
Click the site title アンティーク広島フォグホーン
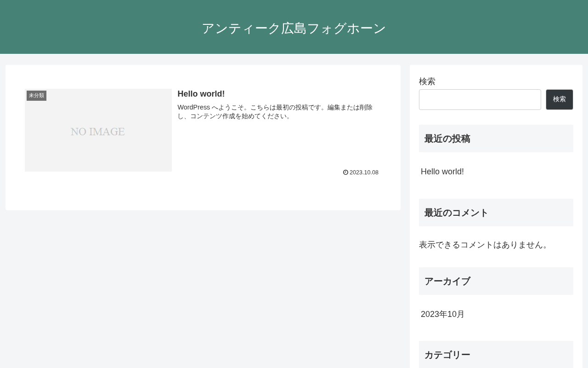(x=294, y=28)
